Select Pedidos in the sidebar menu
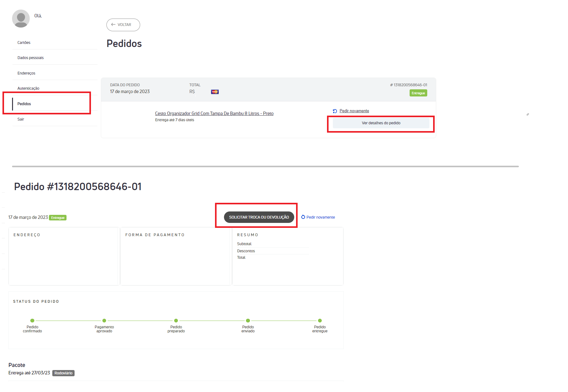568x392 pixels. (24, 104)
